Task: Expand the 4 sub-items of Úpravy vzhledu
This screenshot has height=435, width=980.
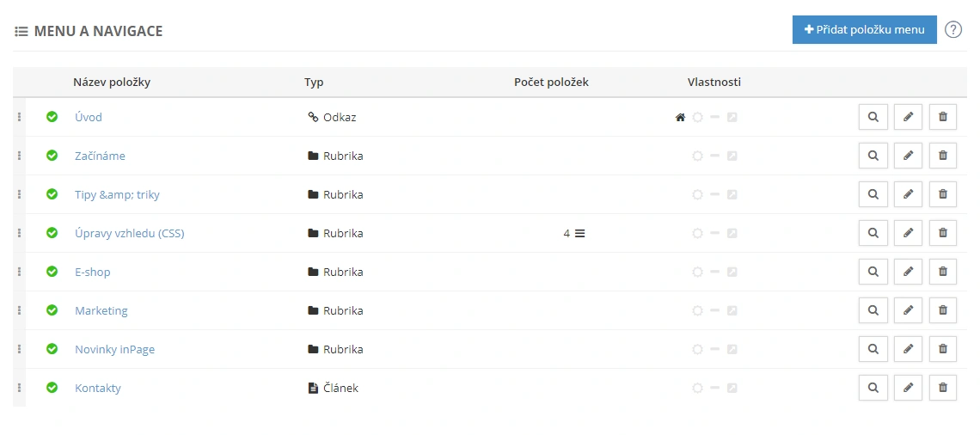Action: point(574,233)
